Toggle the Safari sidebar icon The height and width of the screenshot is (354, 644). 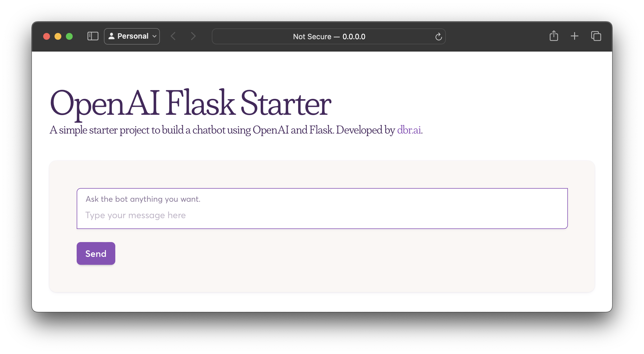pyautogui.click(x=93, y=36)
